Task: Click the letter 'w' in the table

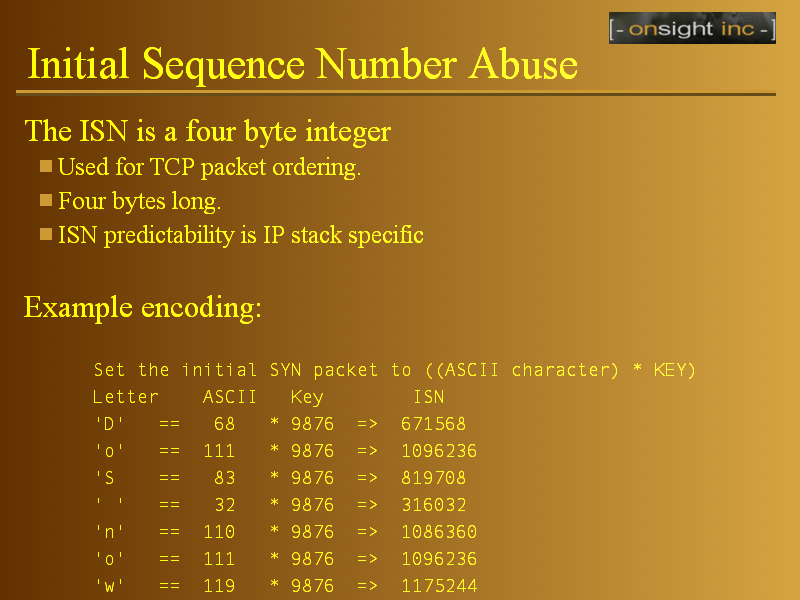Action: coord(109,586)
